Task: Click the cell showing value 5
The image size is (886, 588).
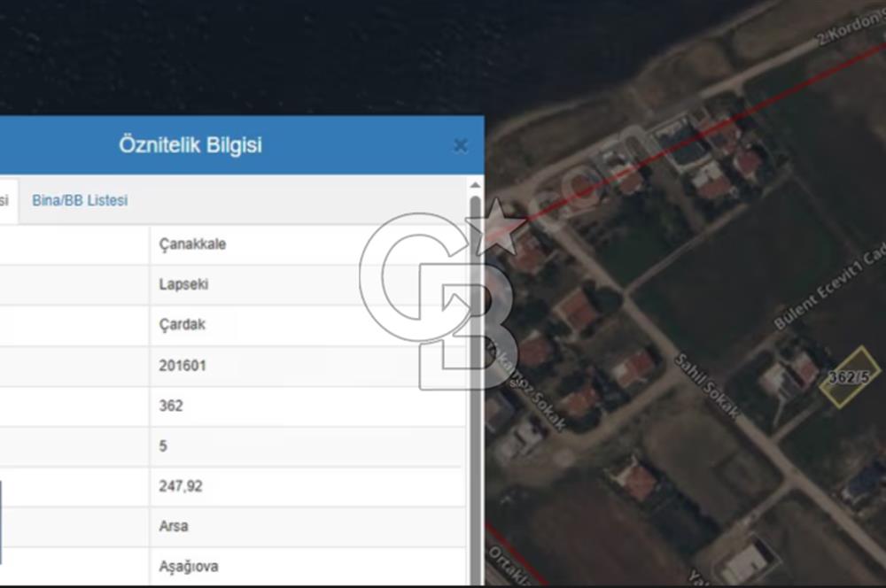Action: (x=163, y=445)
